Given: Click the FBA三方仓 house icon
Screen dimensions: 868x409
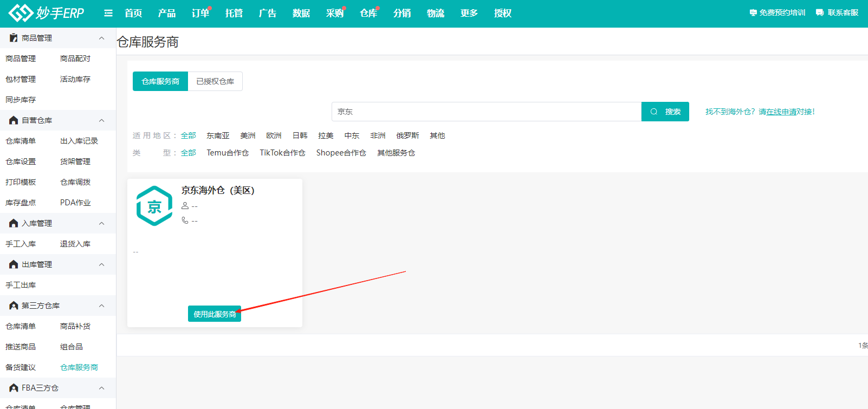Looking at the screenshot, I should click(x=14, y=388).
